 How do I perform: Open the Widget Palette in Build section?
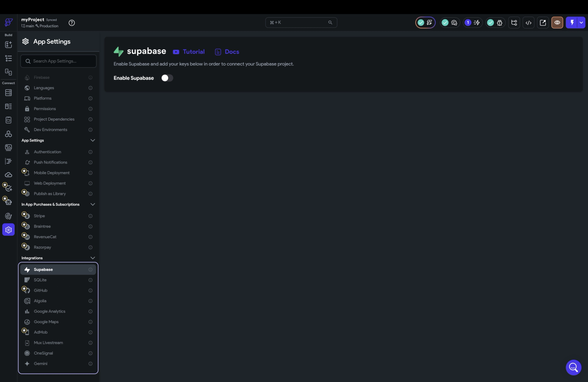(x=8, y=44)
